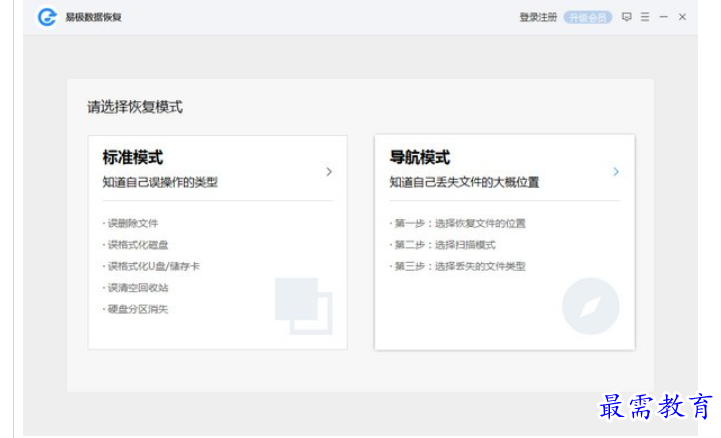Click the 误格式化磁盘 list item
Viewport: 721px width, 438px height.
pos(137,245)
